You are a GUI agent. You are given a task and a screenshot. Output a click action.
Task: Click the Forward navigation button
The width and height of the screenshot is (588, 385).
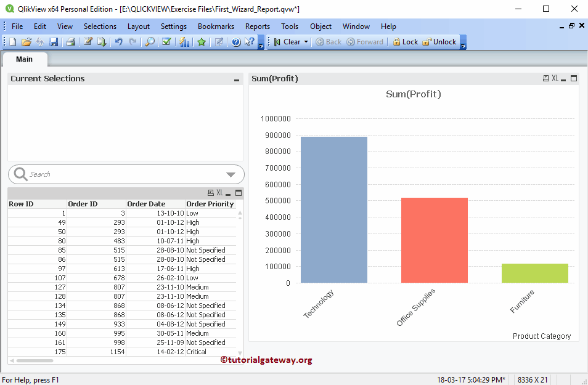(365, 42)
